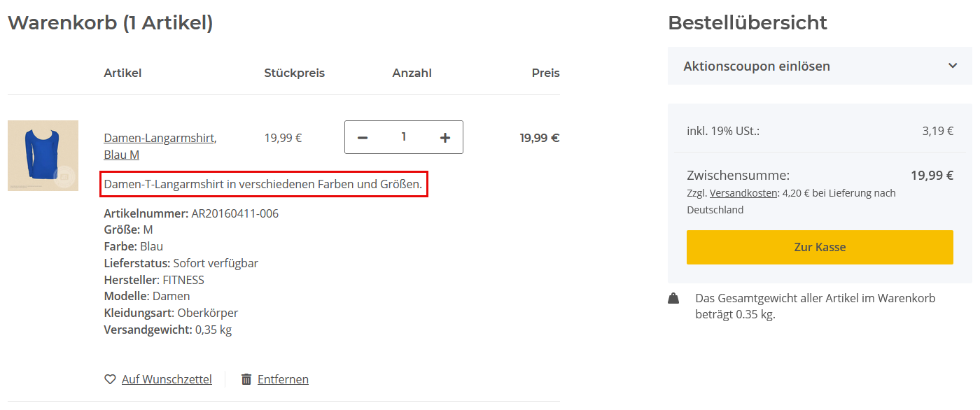The width and height of the screenshot is (980, 410).
Task: Click the Entfernen text link
Action: (x=283, y=379)
